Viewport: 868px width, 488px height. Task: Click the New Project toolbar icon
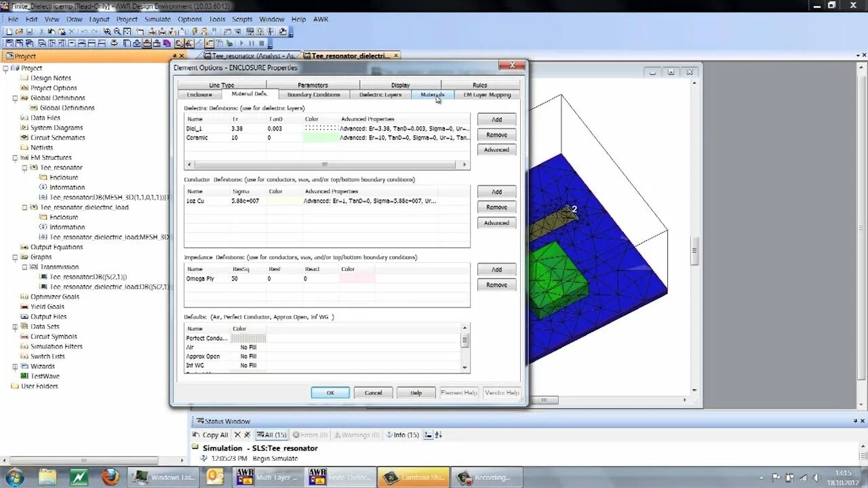(9, 32)
